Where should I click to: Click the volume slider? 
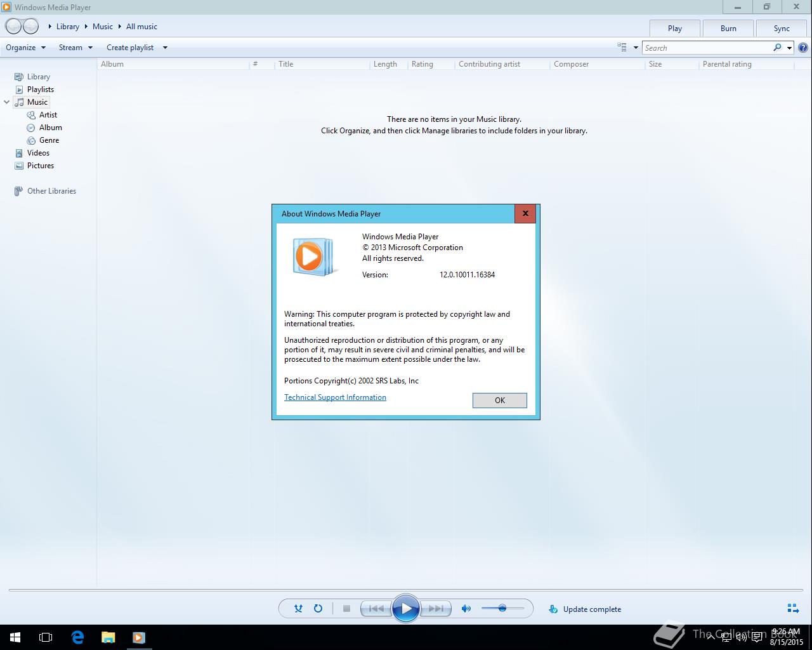point(502,608)
